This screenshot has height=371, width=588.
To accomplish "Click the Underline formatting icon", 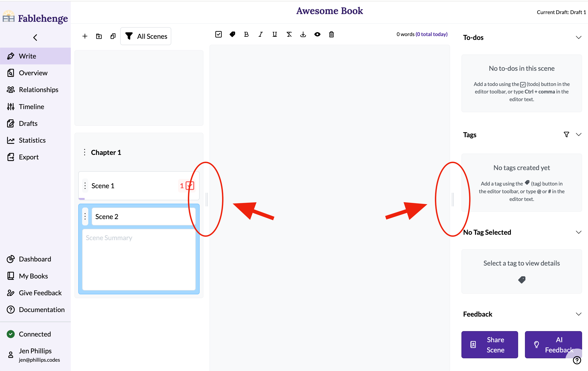I will (274, 34).
